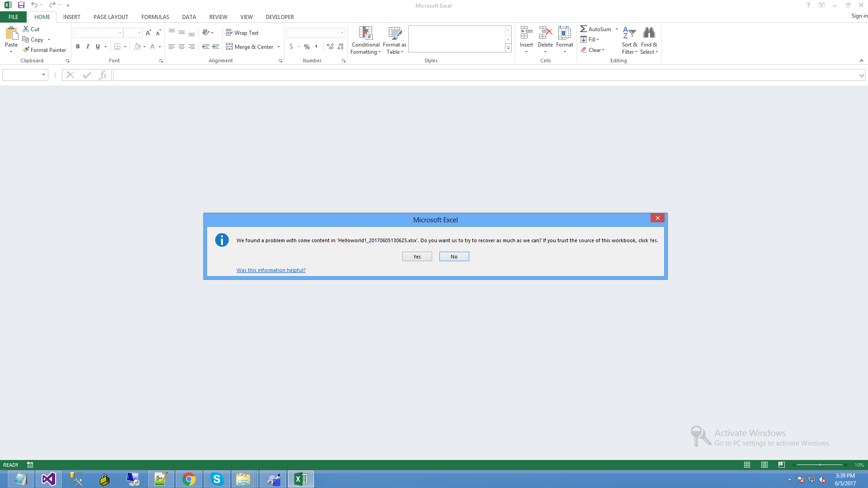Expand the Name Box dropdown
868x488 pixels.
pos(43,75)
